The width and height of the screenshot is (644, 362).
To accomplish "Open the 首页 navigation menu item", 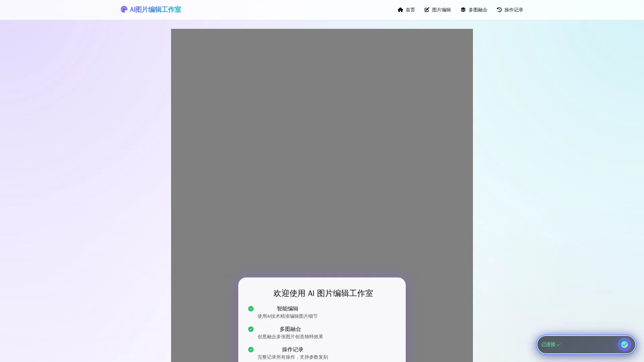I will (409, 10).
